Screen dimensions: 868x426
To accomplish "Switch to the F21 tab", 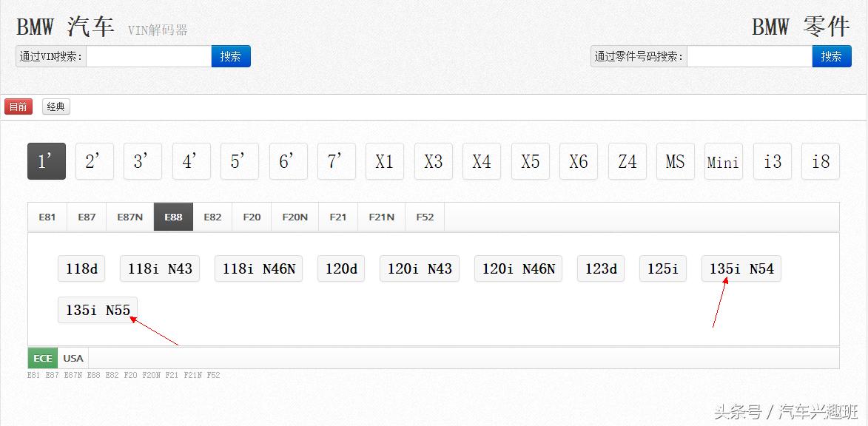I will [x=338, y=217].
